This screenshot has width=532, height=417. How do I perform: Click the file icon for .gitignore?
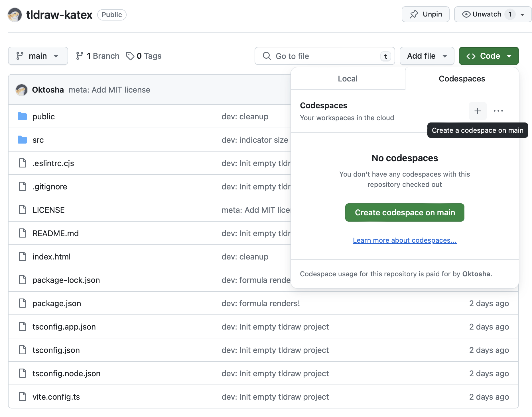pyautogui.click(x=23, y=187)
